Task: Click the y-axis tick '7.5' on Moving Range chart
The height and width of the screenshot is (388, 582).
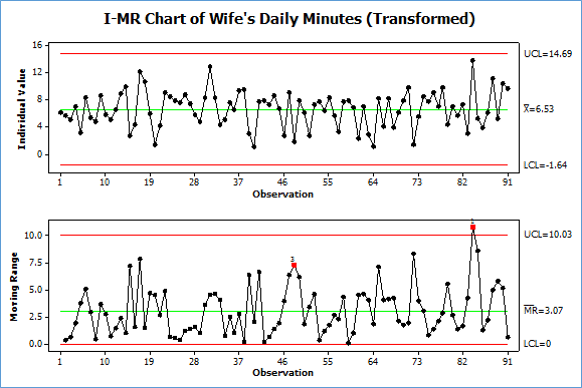Action: pyautogui.click(x=36, y=263)
